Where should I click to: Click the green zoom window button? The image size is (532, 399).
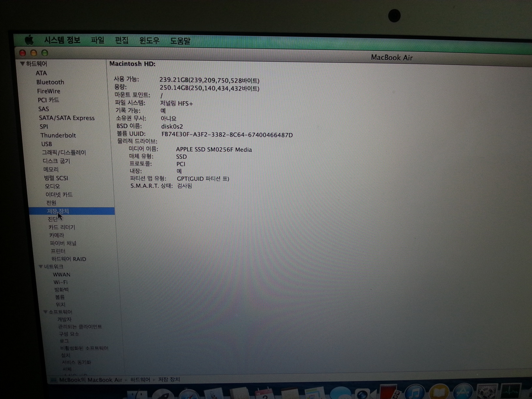45,53
